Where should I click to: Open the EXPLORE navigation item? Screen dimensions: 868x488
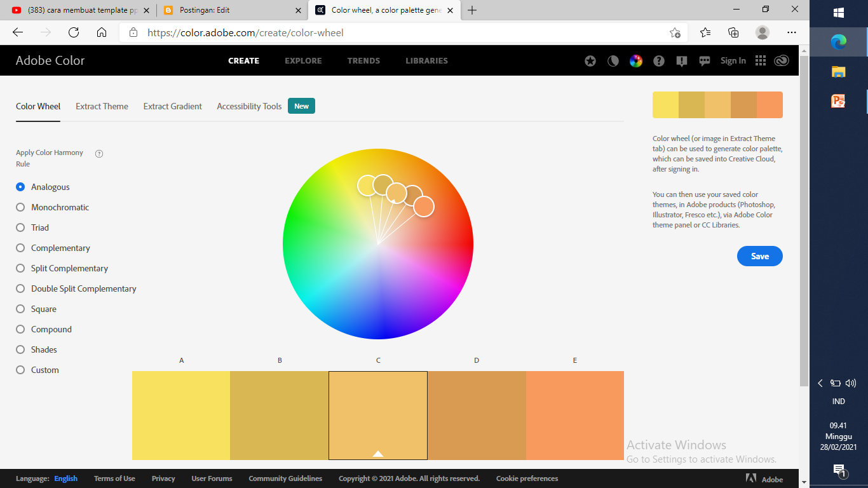(303, 61)
